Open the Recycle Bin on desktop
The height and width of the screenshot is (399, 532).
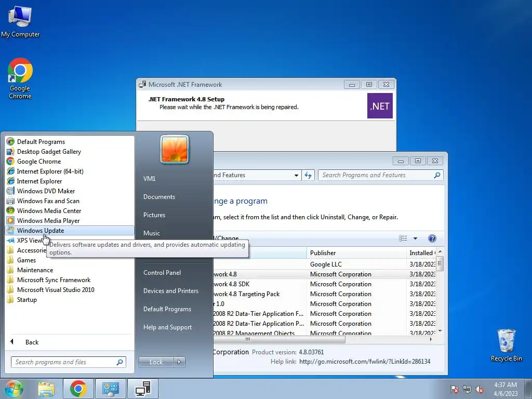point(506,345)
